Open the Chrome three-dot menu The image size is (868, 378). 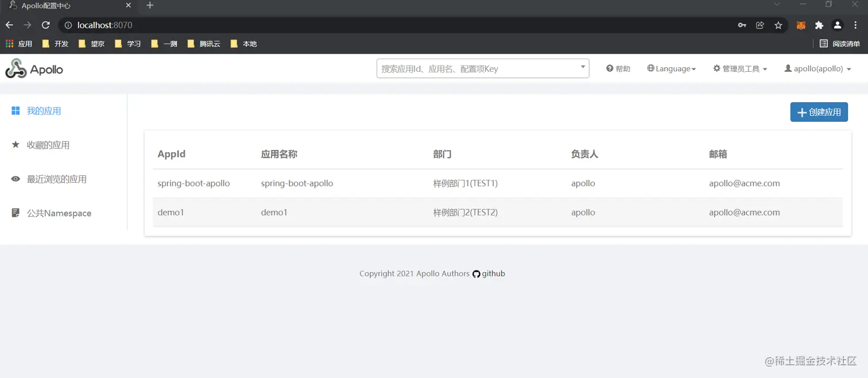(x=856, y=25)
